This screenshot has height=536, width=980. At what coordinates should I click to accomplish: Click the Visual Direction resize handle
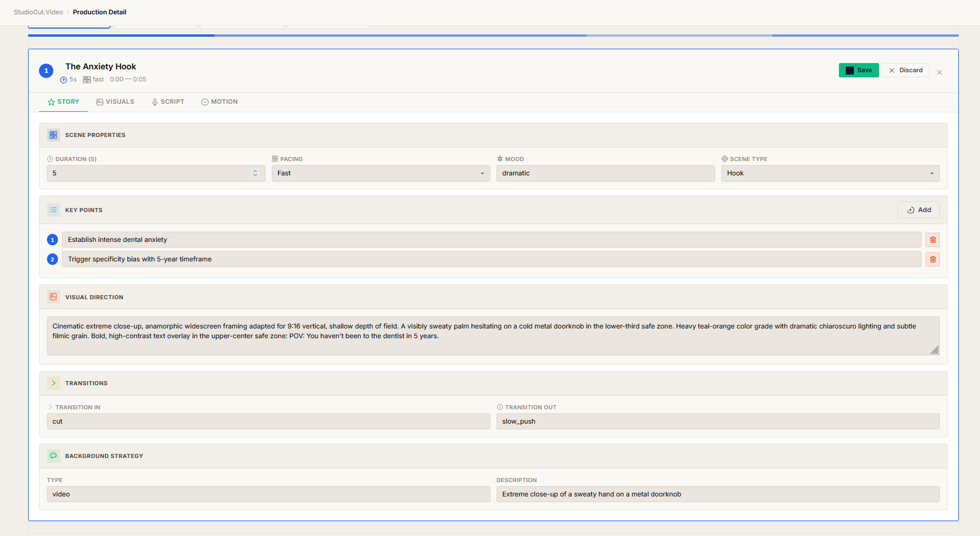pos(935,350)
